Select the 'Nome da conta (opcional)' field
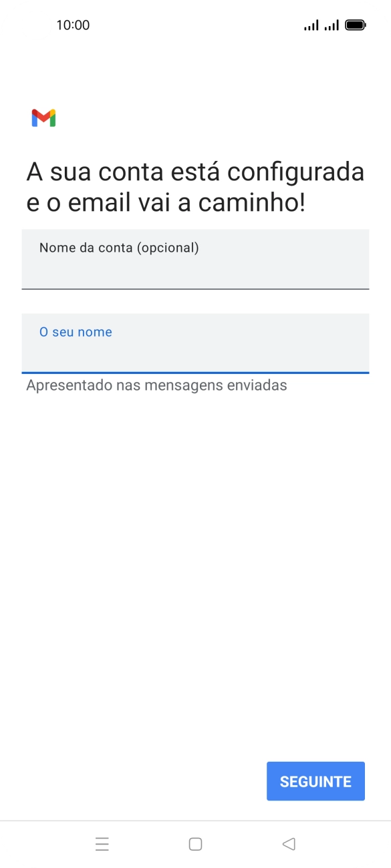Image resolution: width=391 pixels, height=868 pixels. tap(195, 259)
